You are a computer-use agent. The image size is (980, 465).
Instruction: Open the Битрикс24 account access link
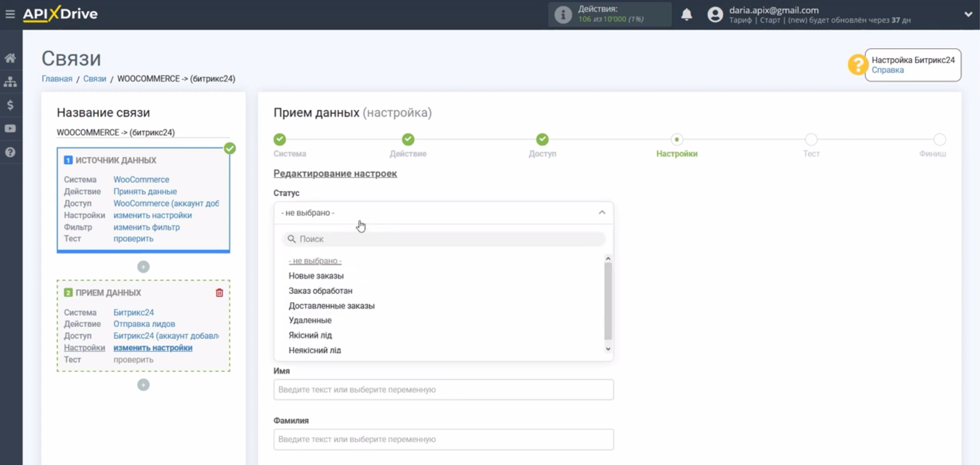(166, 336)
